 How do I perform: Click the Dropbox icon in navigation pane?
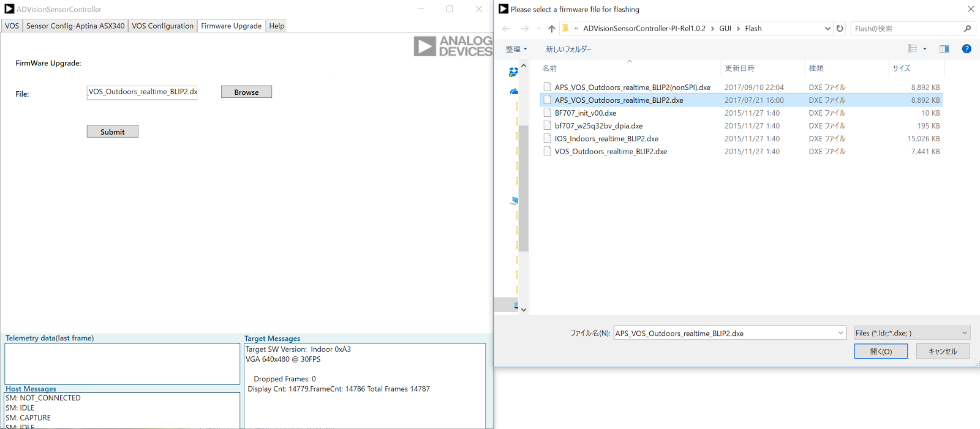[513, 72]
